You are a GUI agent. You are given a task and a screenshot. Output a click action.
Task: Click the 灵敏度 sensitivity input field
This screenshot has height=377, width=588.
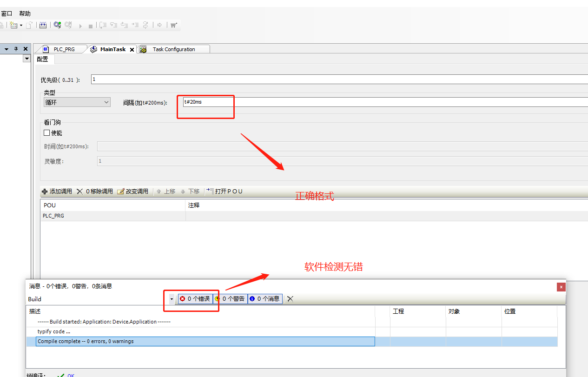(342, 161)
